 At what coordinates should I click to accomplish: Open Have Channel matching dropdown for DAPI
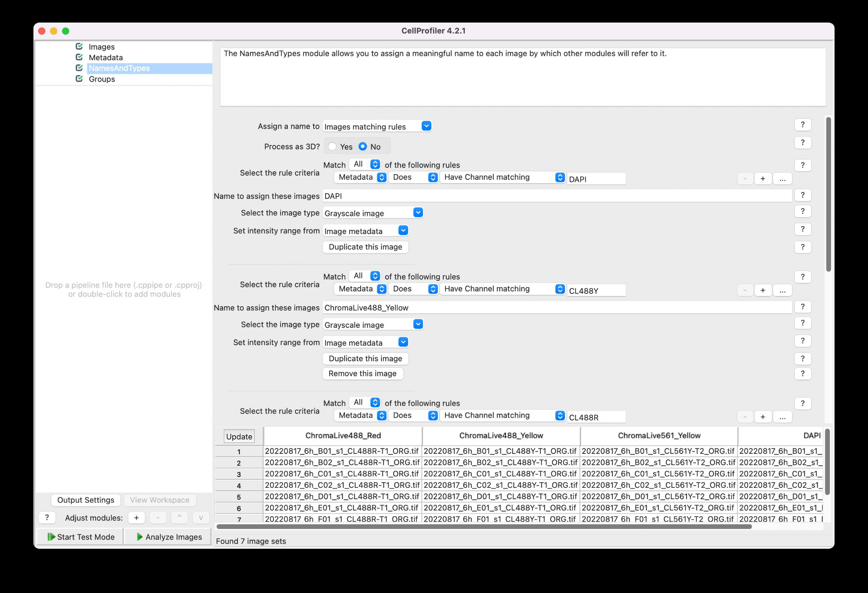502,177
